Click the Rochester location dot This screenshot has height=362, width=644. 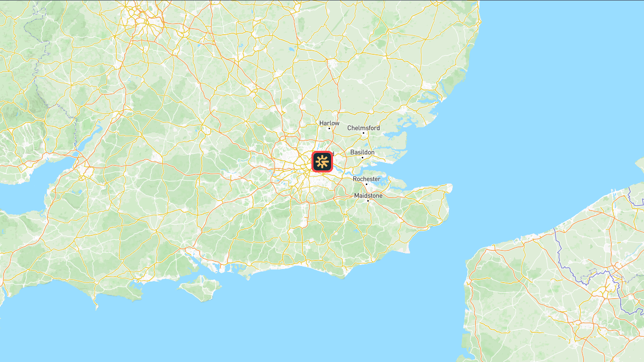click(366, 184)
